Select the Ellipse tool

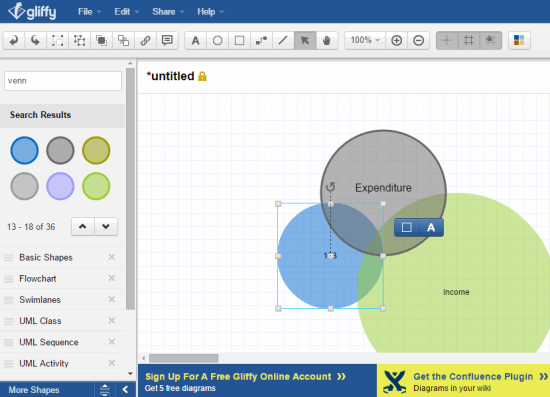coord(217,41)
